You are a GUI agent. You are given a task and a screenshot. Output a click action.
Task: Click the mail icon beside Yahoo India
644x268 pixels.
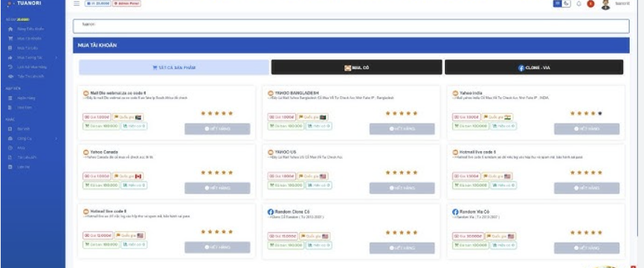click(455, 94)
